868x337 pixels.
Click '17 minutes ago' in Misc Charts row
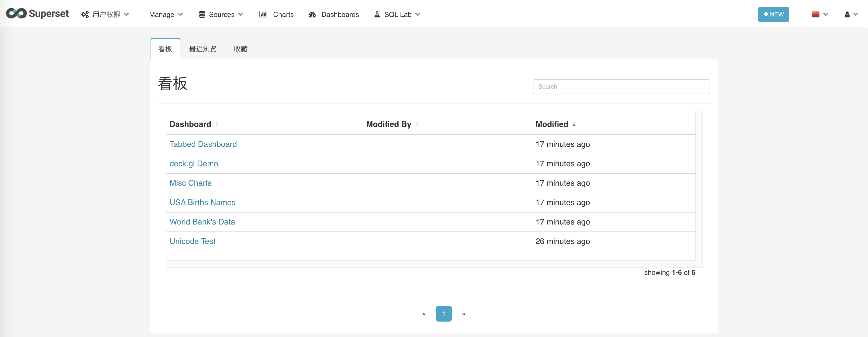pyautogui.click(x=563, y=183)
